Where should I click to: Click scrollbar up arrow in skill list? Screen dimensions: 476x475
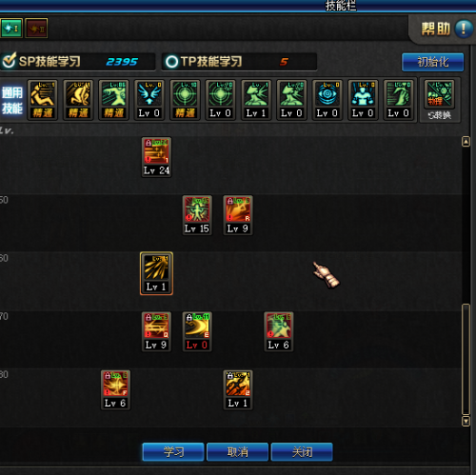click(x=466, y=142)
